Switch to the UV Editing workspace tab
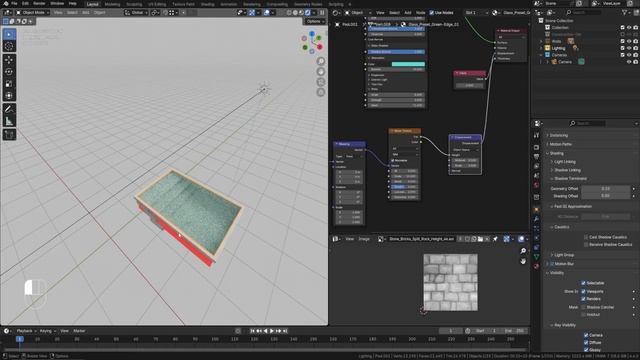 pos(157,4)
